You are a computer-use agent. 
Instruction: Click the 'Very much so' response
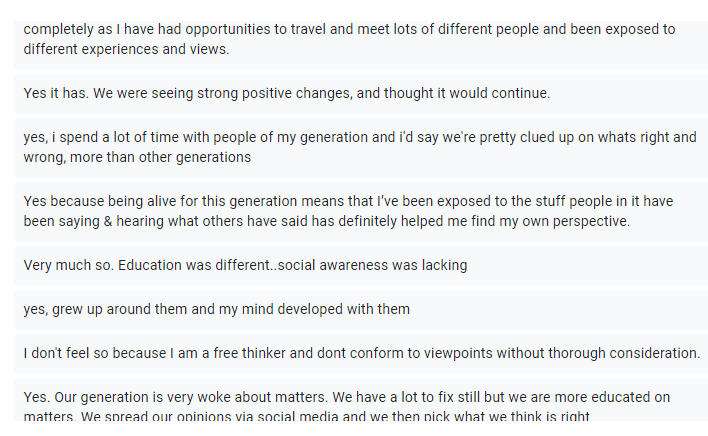[x=360, y=265]
